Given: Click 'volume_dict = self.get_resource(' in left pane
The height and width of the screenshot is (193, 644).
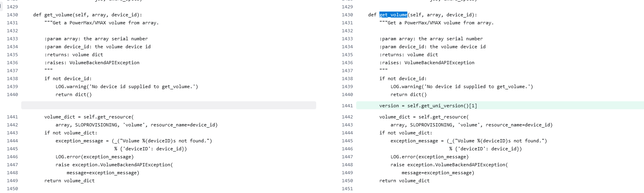Looking at the screenshot, I should [89, 117].
